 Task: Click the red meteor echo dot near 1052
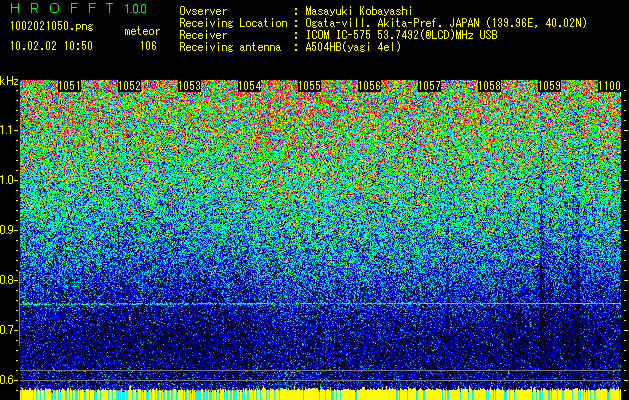coord(130,318)
